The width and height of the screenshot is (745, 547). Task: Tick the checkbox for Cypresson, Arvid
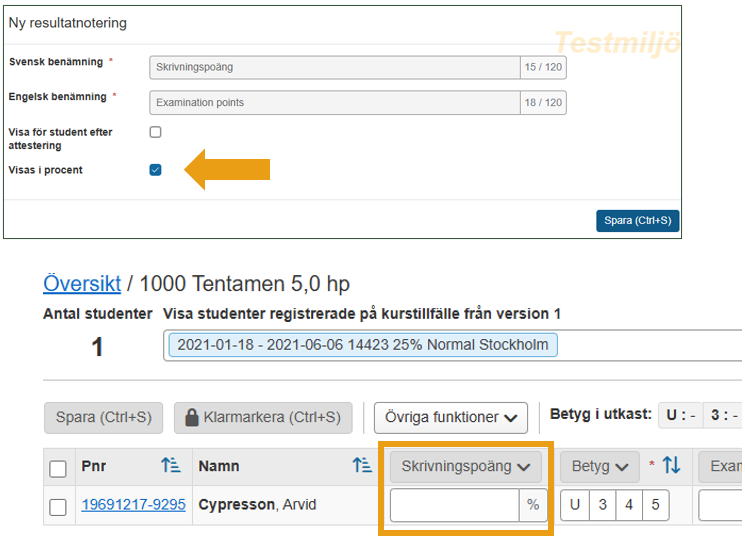tap(59, 506)
